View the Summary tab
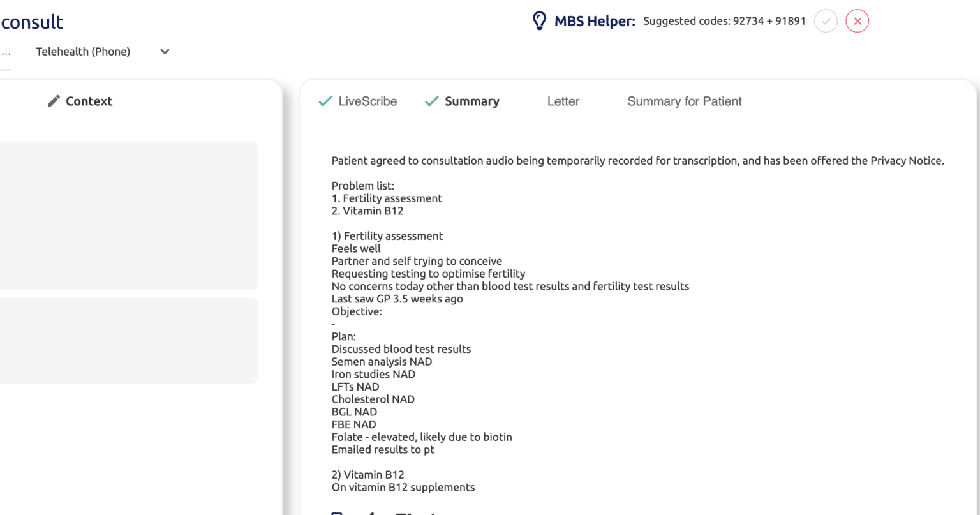The height and width of the screenshot is (515, 980). (472, 101)
